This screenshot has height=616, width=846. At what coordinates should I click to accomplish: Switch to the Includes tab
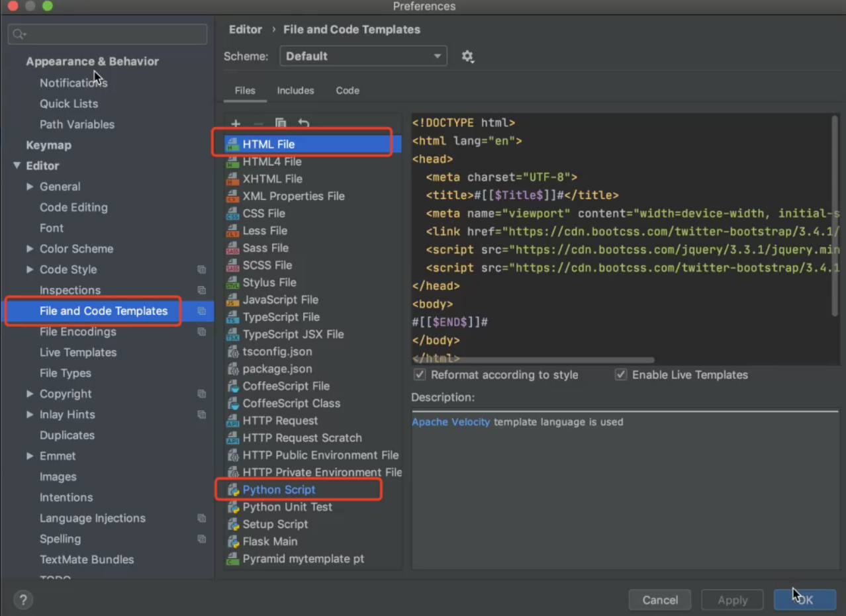(x=295, y=91)
